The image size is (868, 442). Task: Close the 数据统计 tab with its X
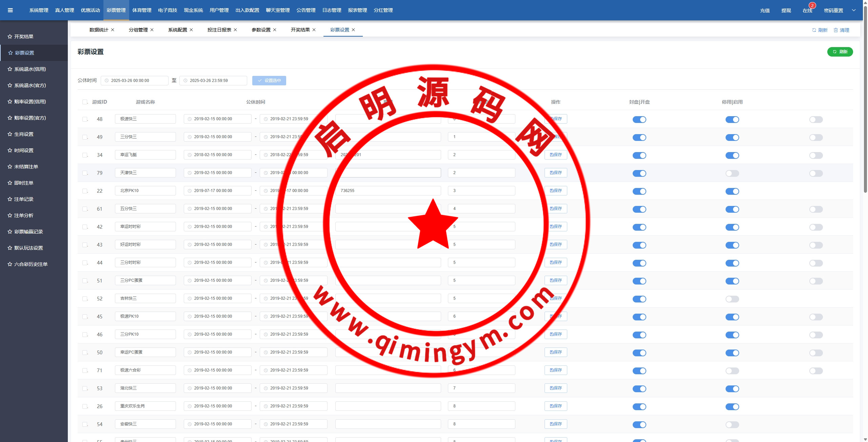coord(113,30)
